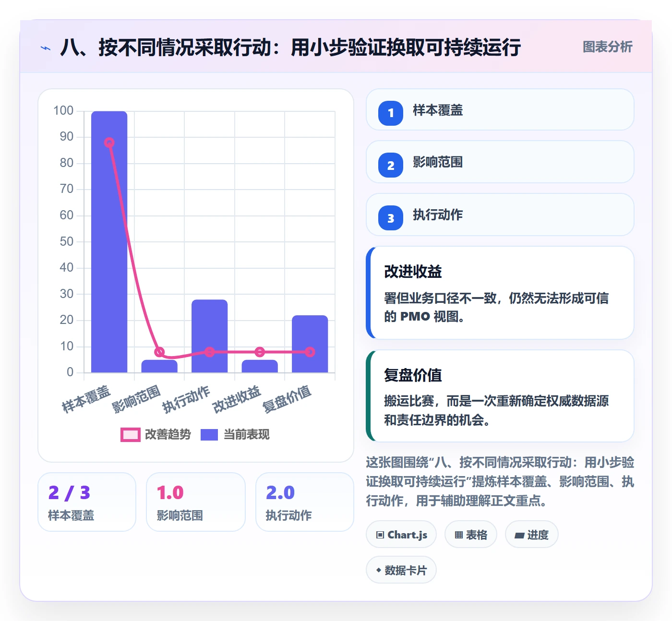The image size is (672, 621).
Task: Click the 2.0 执行动作 stat card
Action: tap(305, 502)
